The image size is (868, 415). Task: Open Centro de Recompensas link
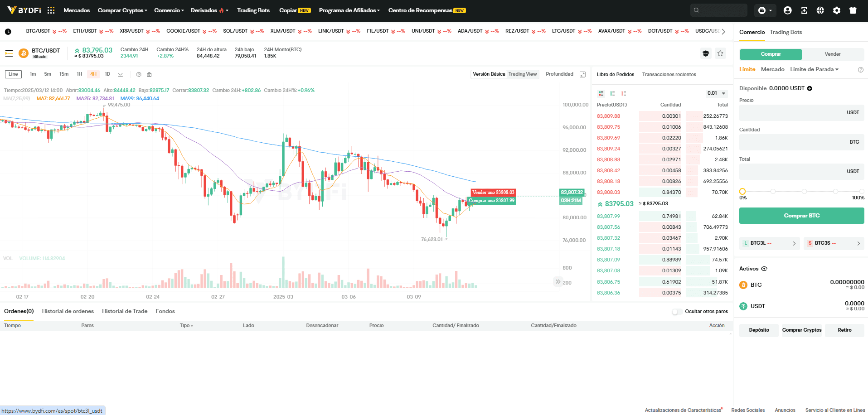[427, 10]
